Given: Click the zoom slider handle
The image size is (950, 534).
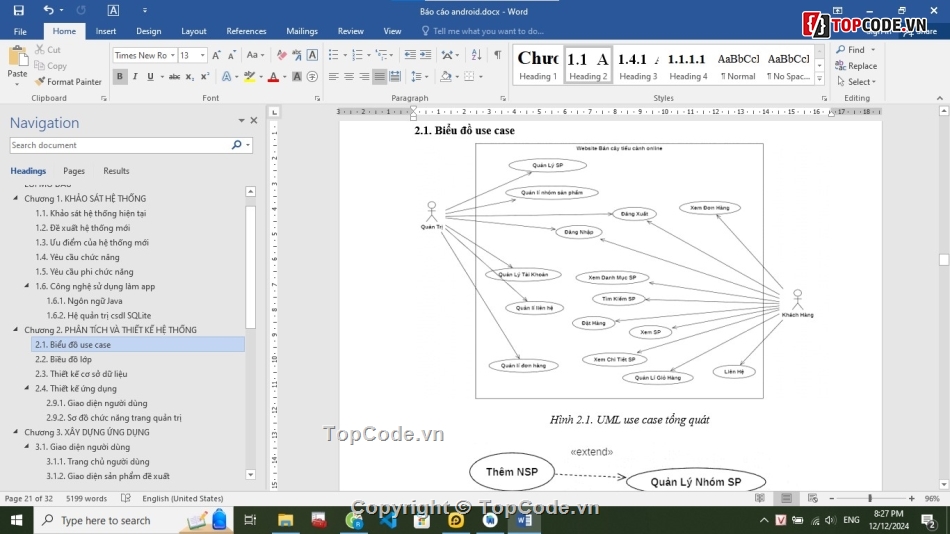Looking at the screenshot, I should coord(870,498).
